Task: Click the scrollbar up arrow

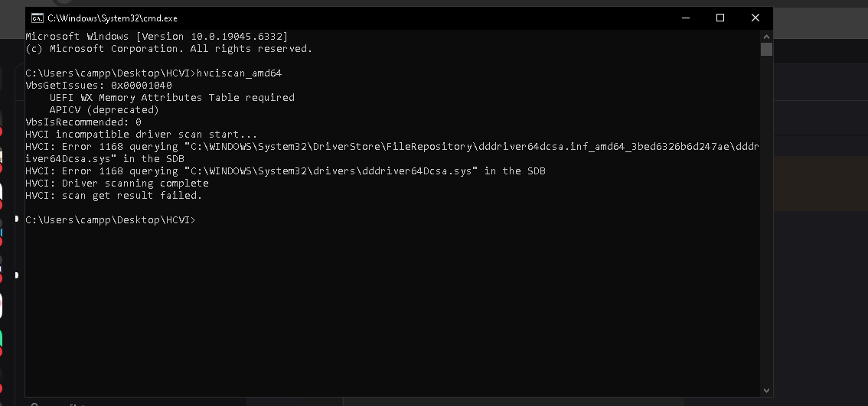Action: 766,36
